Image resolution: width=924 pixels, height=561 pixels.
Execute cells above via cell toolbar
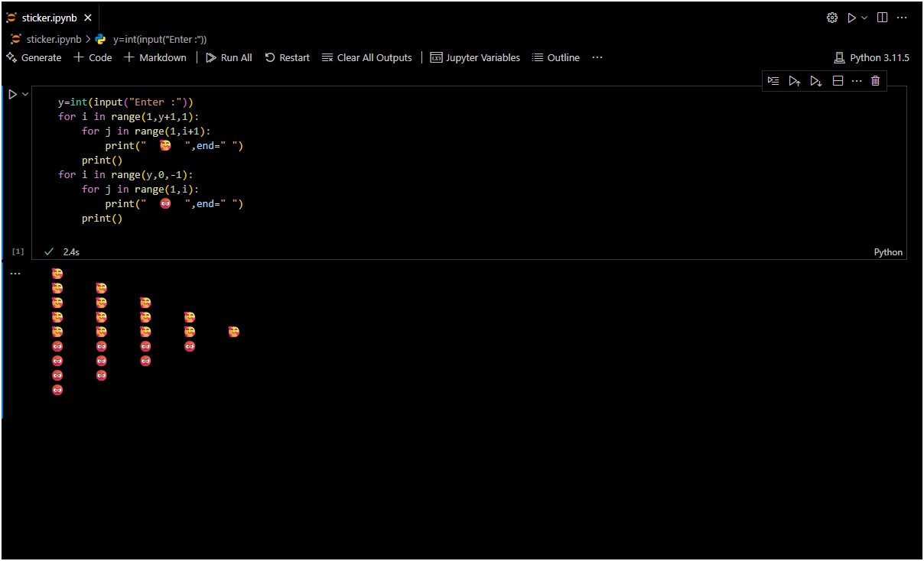[795, 81]
